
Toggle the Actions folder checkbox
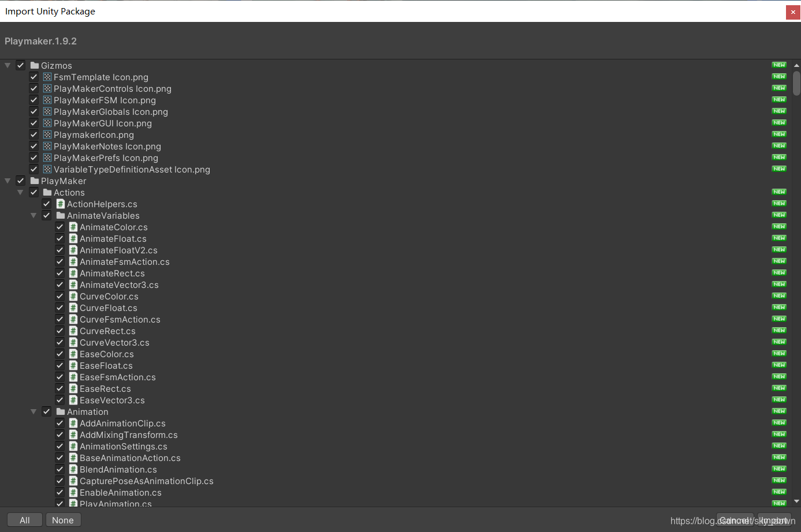click(x=33, y=192)
